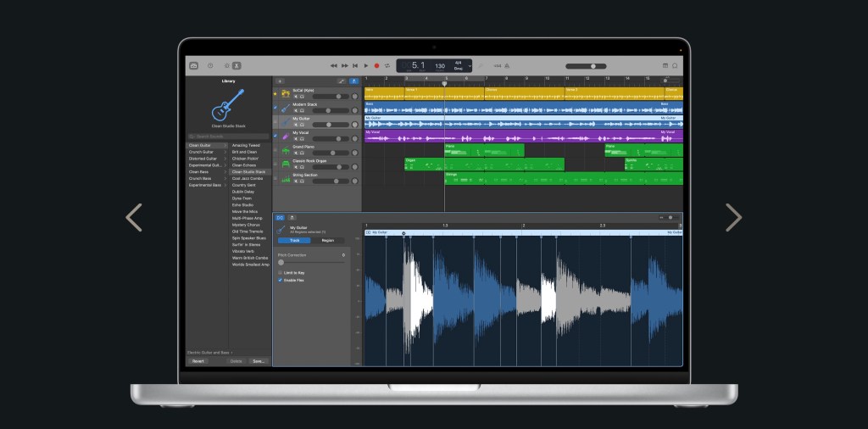The image size is (868, 429).
Task: Click the Revert button
Action: [x=198, y=360]
